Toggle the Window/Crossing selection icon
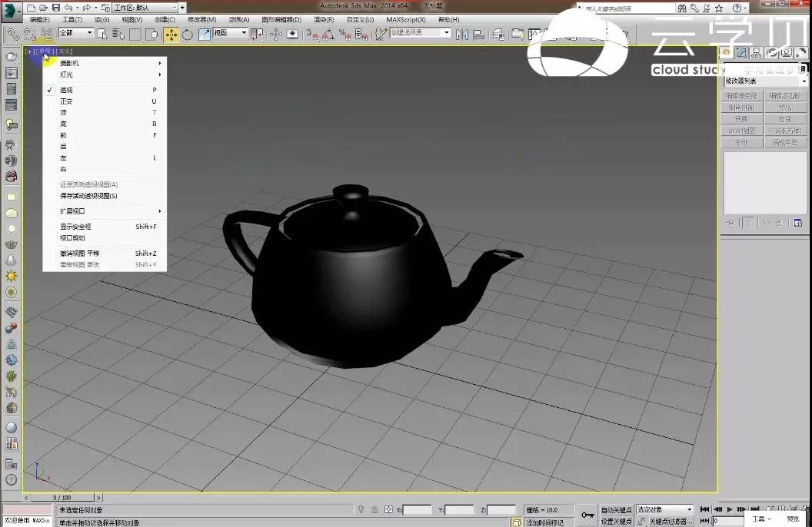Image resolution: width=812 pixels, height=527 pixels. (151, 35)
